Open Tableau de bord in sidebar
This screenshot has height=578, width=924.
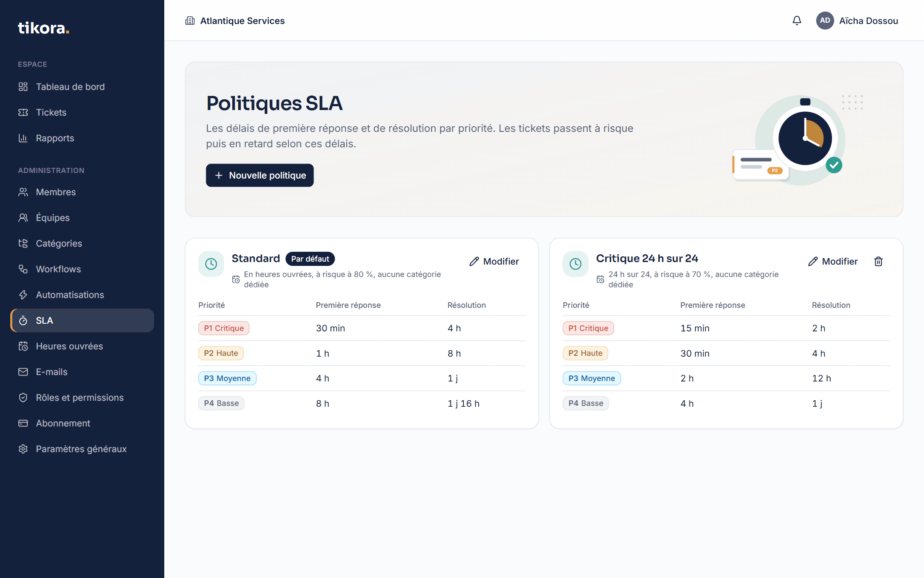coord(82,86)
